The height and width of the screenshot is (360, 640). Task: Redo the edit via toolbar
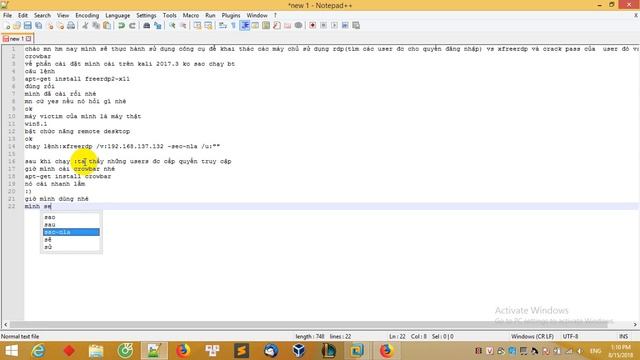pyautogui.click(x=132, y=26)
